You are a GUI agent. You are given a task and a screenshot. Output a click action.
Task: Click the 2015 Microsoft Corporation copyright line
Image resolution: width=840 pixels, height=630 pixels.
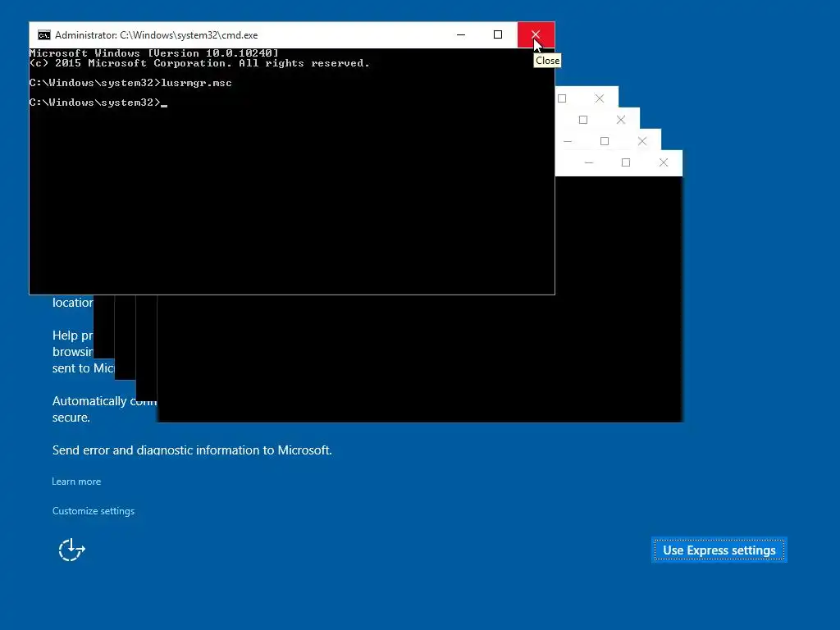[x=200, y=63]
